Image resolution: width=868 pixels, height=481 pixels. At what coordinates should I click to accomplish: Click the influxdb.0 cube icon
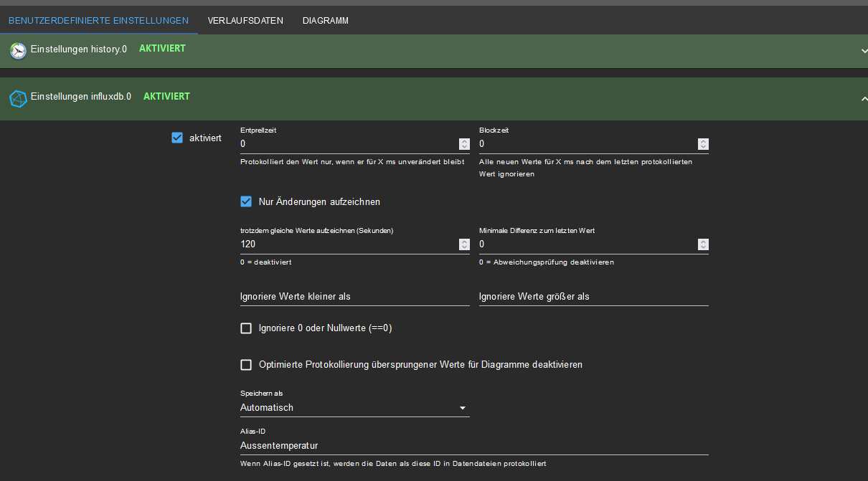click(18, 97)
